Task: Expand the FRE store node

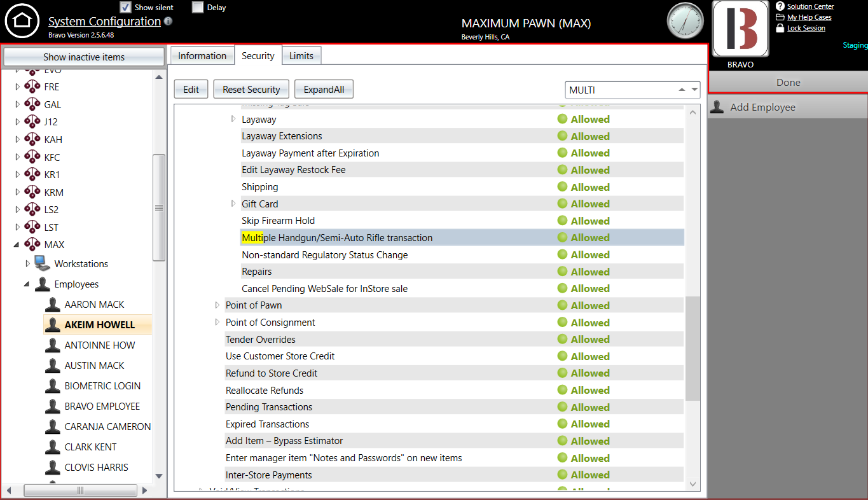Action: (17, 87)
